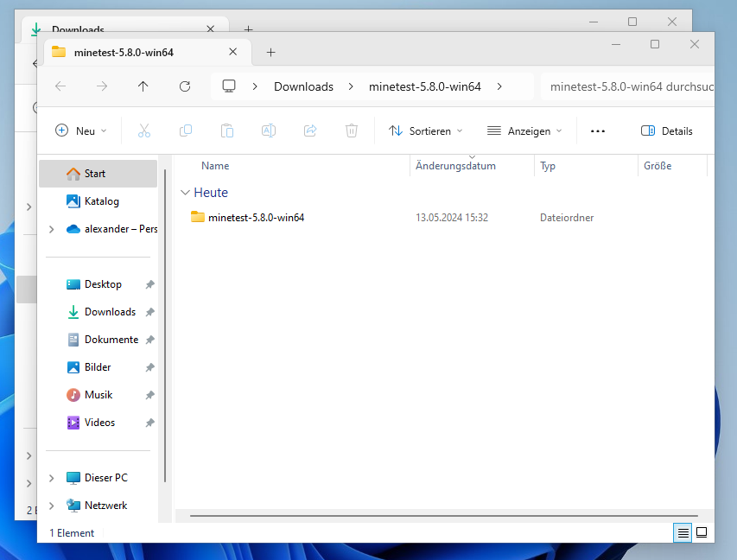
Task: Expand the alexander – Pers OneDrive node
Action: pyautogui.click(x=52, y=229)
